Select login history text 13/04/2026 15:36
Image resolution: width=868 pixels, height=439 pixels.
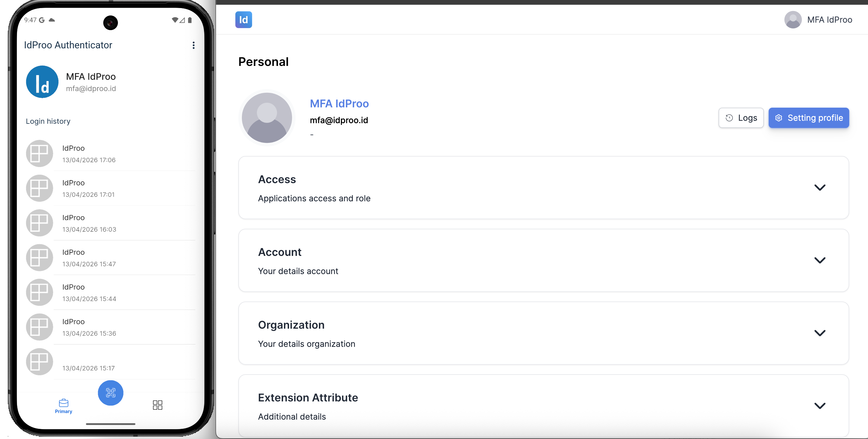pyautogui.click(x=89, y=333)
